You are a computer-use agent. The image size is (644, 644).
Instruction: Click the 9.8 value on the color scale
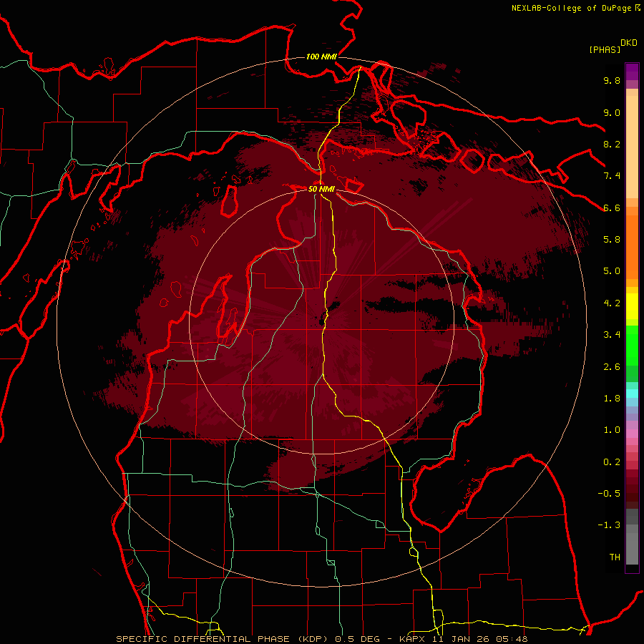[x=612, y=80]
